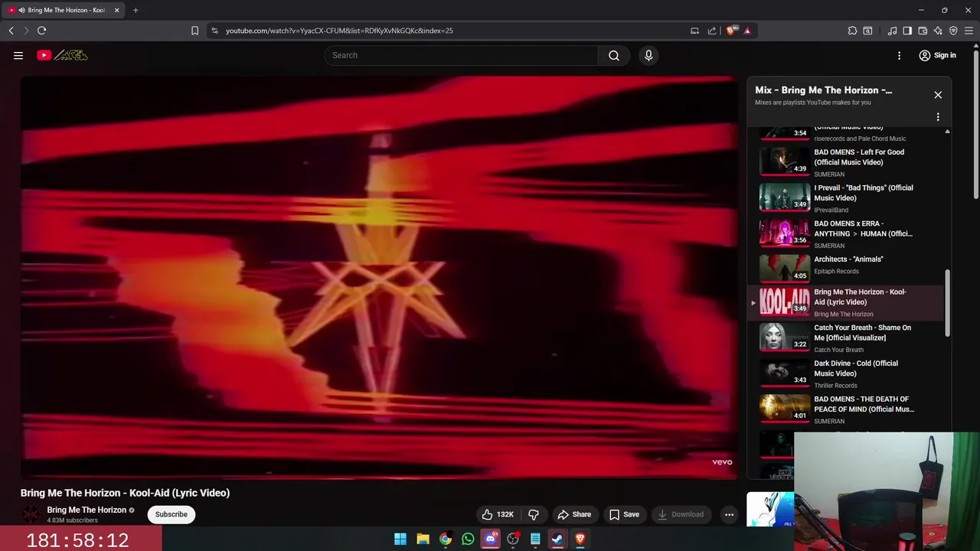
Task: Click the magnifier search button
Action: click(614, 55)
